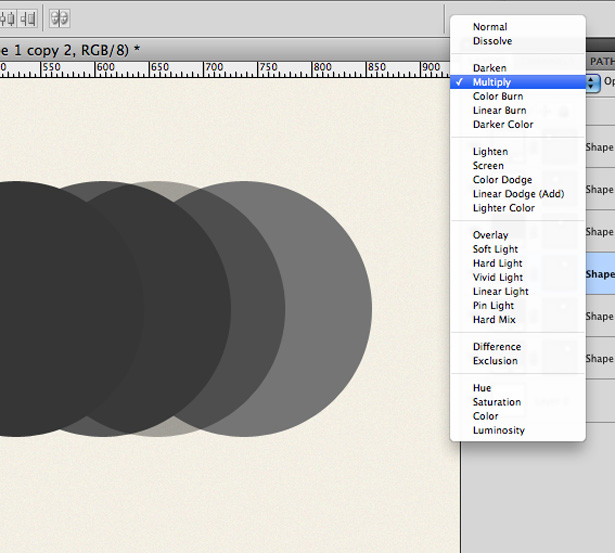Select Dissolve from the blend list
Image resolution: width=615 pixels, height=553 pixels.
(492, 41)
